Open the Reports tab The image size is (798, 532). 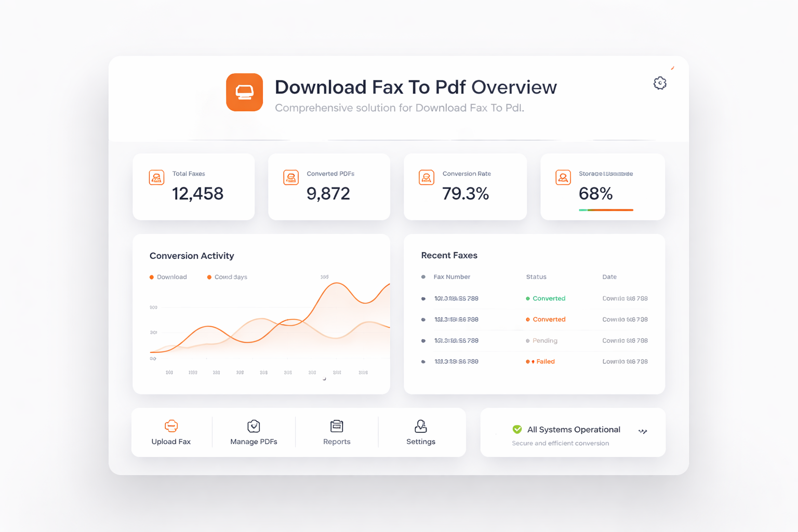click(x=337, y=433)
